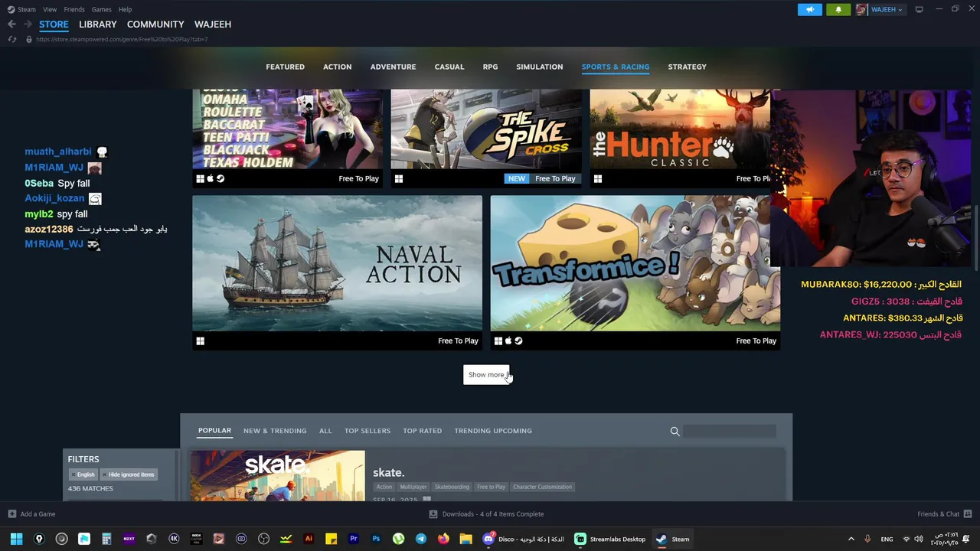
Task: Switch to Streamlabs Desktop in the taskbar
Action: [x=611, y=539]
